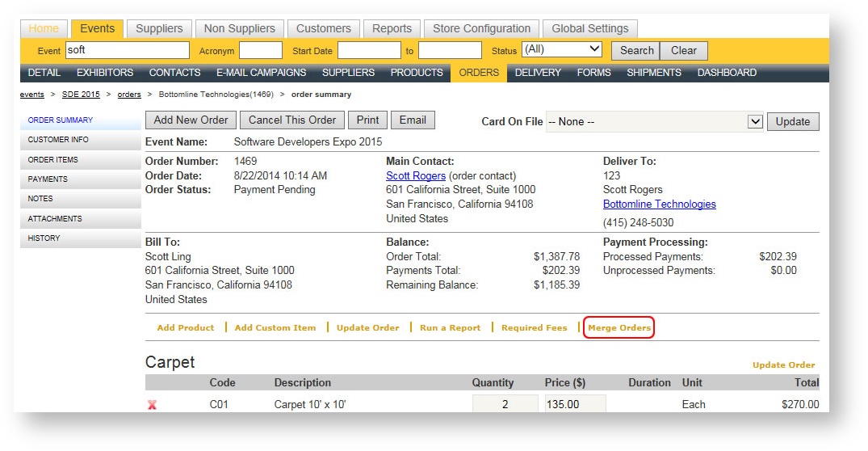Click into the Event search field

127,50
